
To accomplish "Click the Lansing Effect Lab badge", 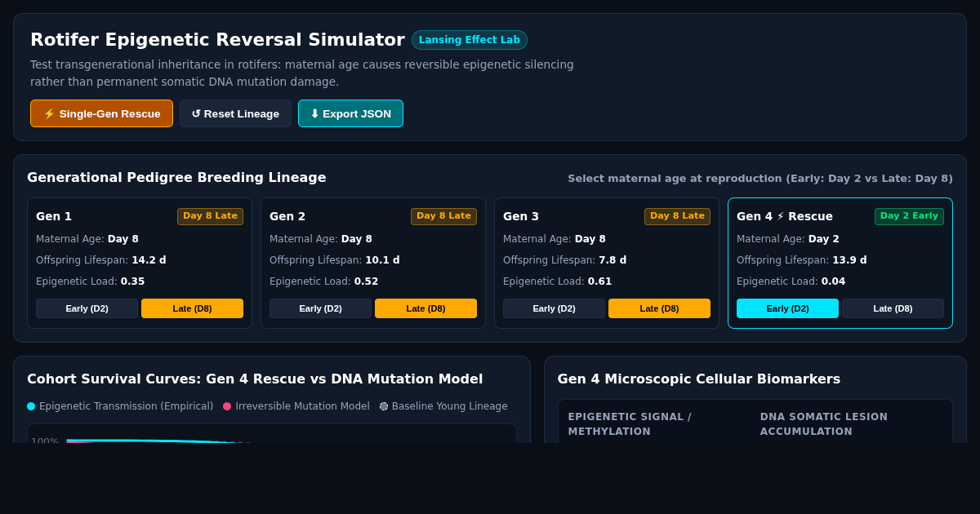I will 470,40.
